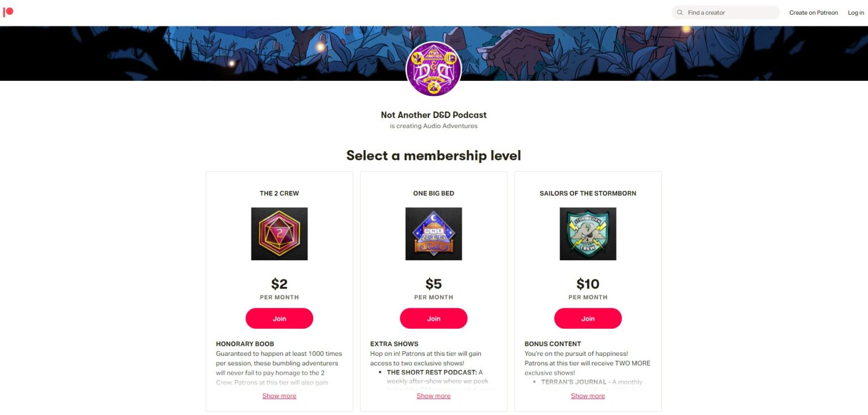Click the Not Another D&D Podcast title

pyautogui.click(x=433, y=115)
